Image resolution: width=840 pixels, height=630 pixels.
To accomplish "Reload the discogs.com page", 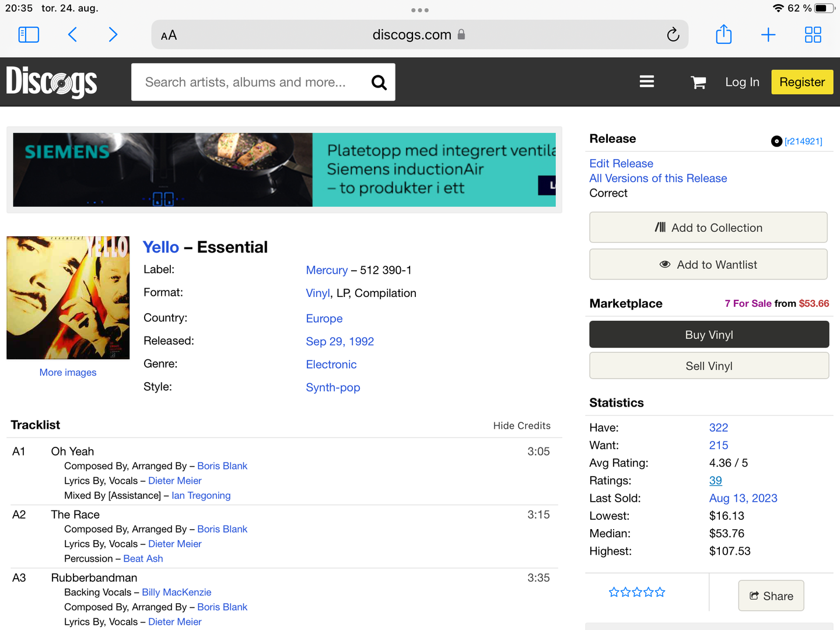I will tap(673, 35).
